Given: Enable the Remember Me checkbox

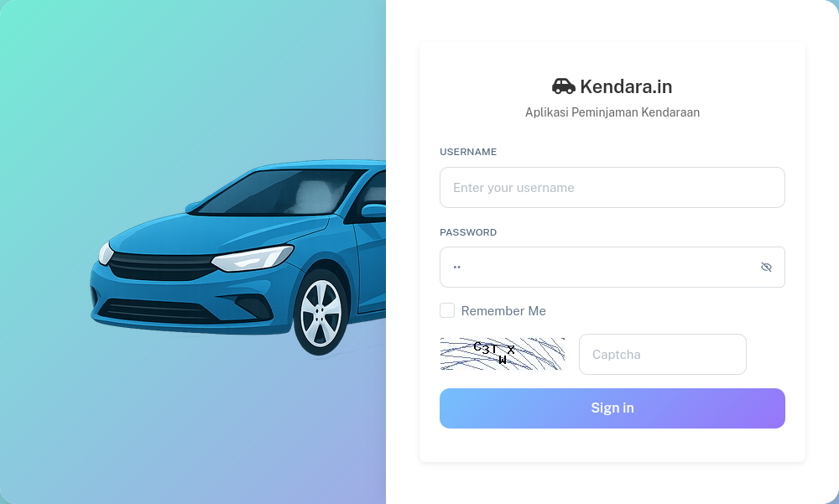Looking at the screenshot, I should coord(447,310).
